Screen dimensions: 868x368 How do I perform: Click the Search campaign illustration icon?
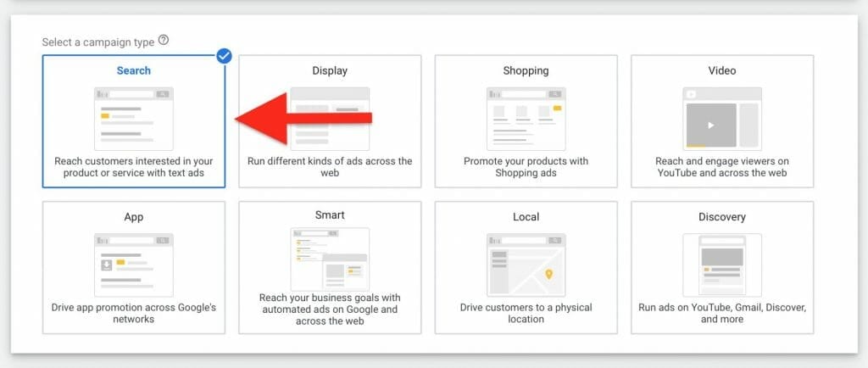[133, 118]
